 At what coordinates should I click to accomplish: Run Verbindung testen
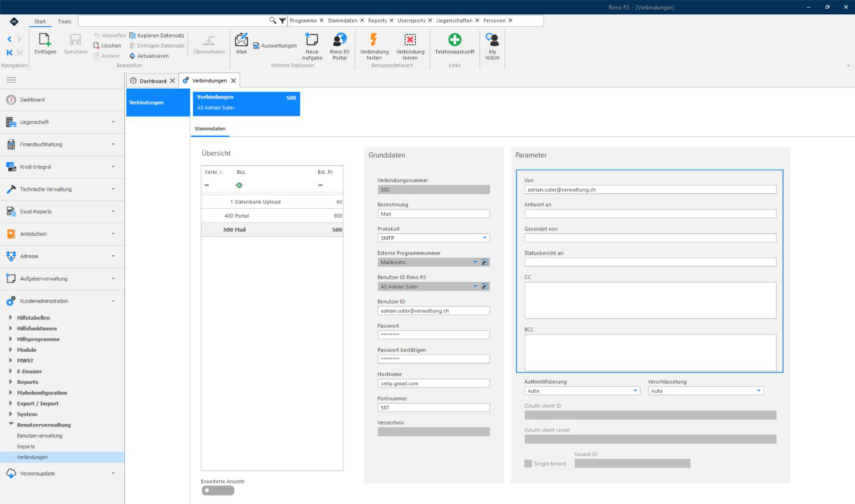tap(374, 46)
